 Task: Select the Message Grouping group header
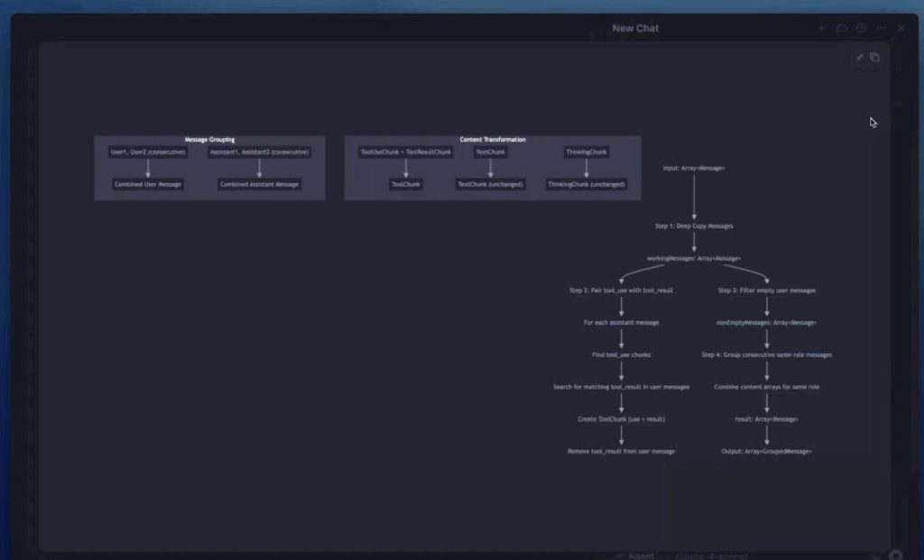click(209, 140)
